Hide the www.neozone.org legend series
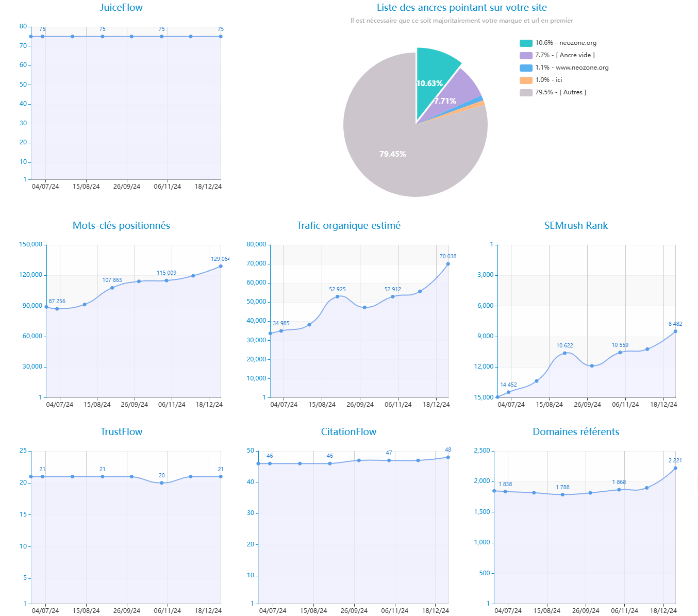698x616 pixels. (x=572, y=68)
